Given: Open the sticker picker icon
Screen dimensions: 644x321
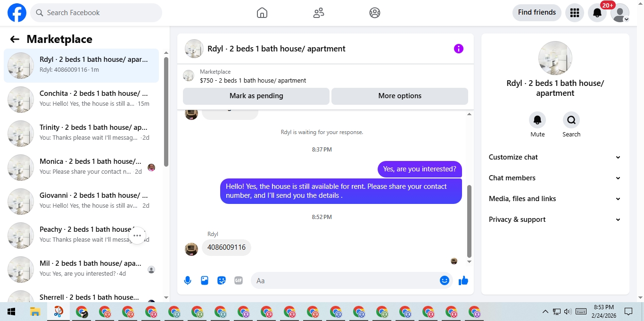Looking at the screenshot, I should coord(222,280).
